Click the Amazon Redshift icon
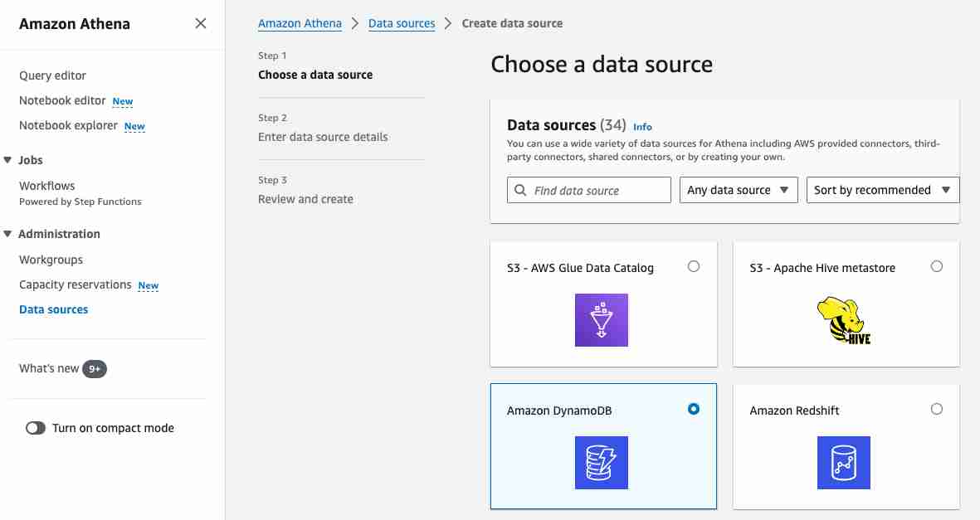Image resolution: width=980 pixels, height=520 pixels. coord(844,463)
